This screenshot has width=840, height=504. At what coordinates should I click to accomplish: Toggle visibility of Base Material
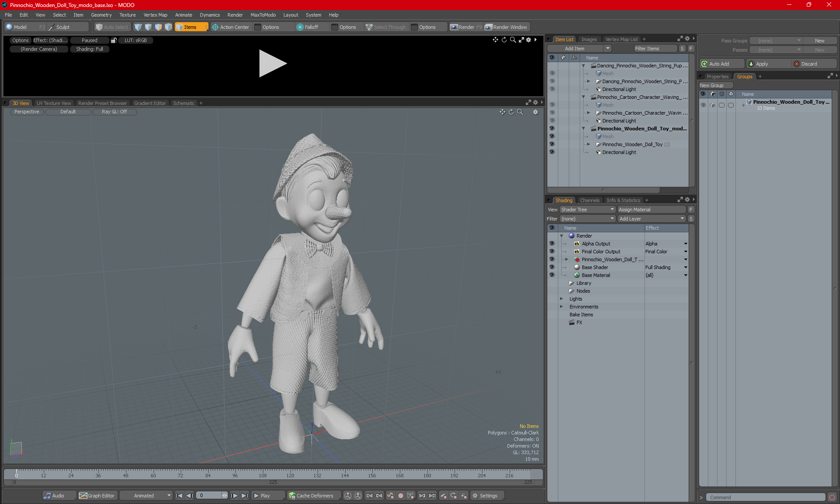(552, 275)
